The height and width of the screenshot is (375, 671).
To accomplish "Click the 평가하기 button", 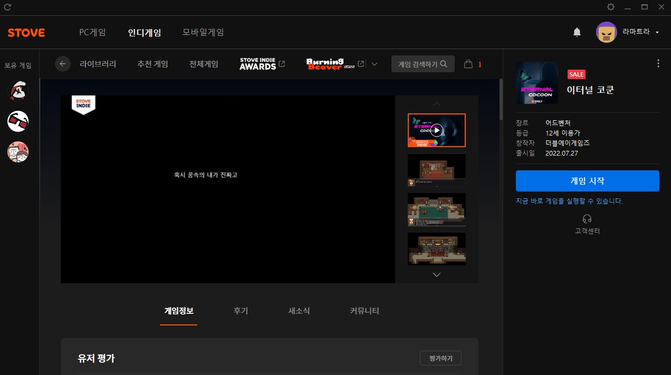I will [x=441, y=358].
